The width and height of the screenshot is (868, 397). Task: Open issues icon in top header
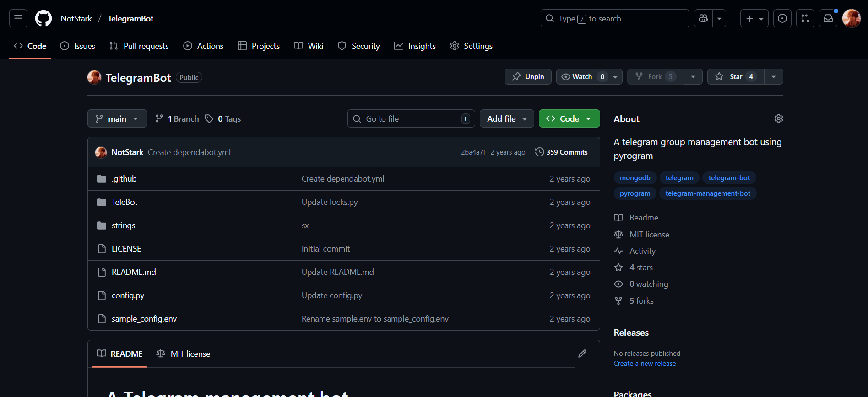(x=782, y=18)
